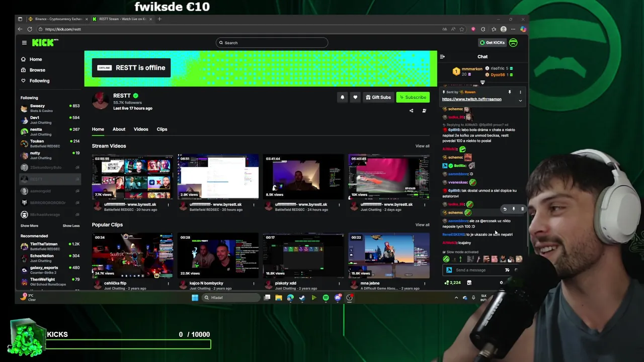Follow RESTT with the heart button
644x362 pixels.
point(355,98)
